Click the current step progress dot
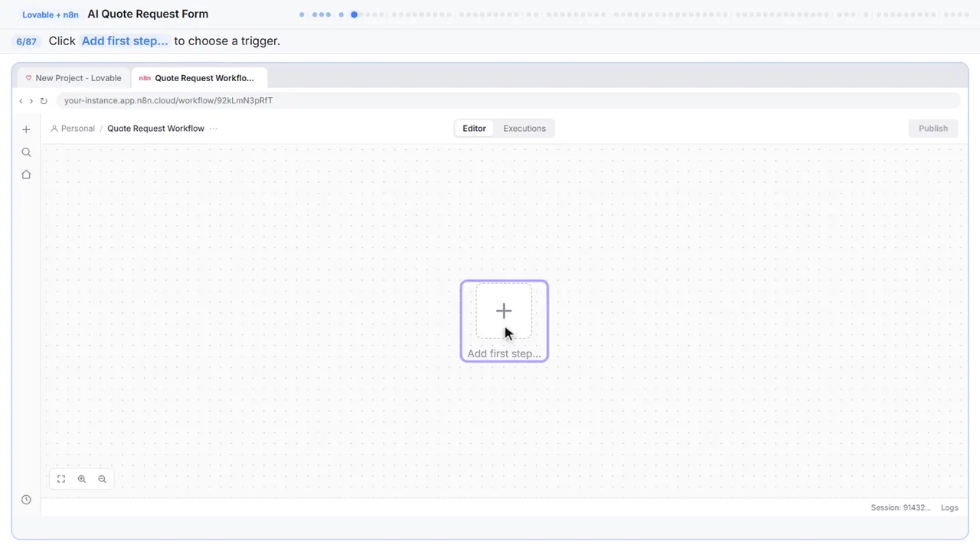This screenshot has width=980, height=551. pyautogui.click(x=354, y=15)
